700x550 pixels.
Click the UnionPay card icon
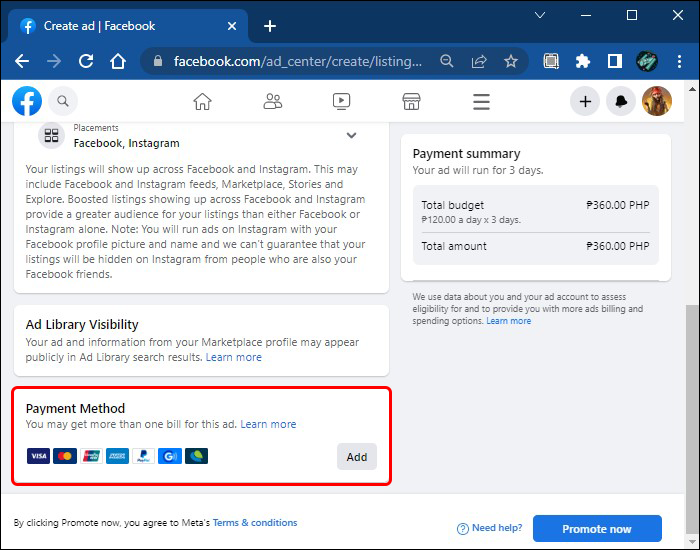coord(91,456)
